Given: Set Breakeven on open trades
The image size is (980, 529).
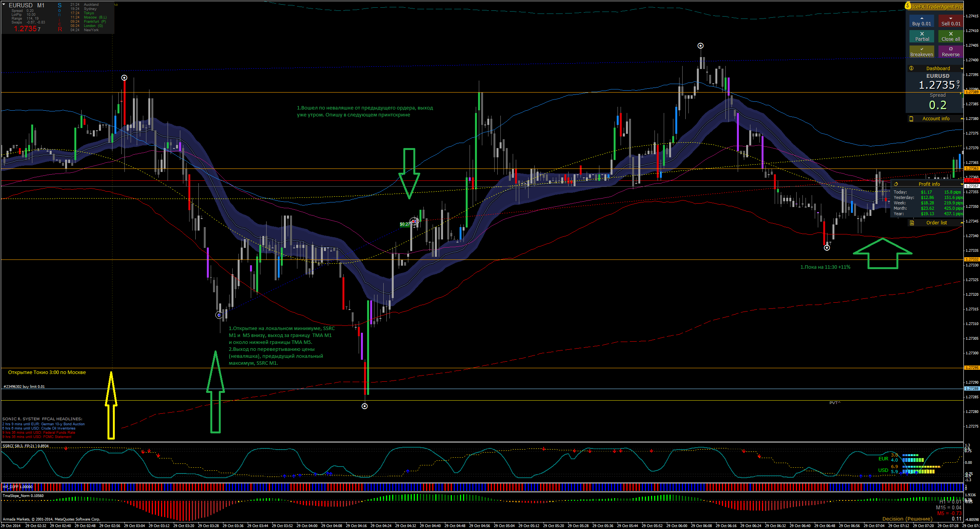Looking at the screenshot, I should [x=922, y=52].
